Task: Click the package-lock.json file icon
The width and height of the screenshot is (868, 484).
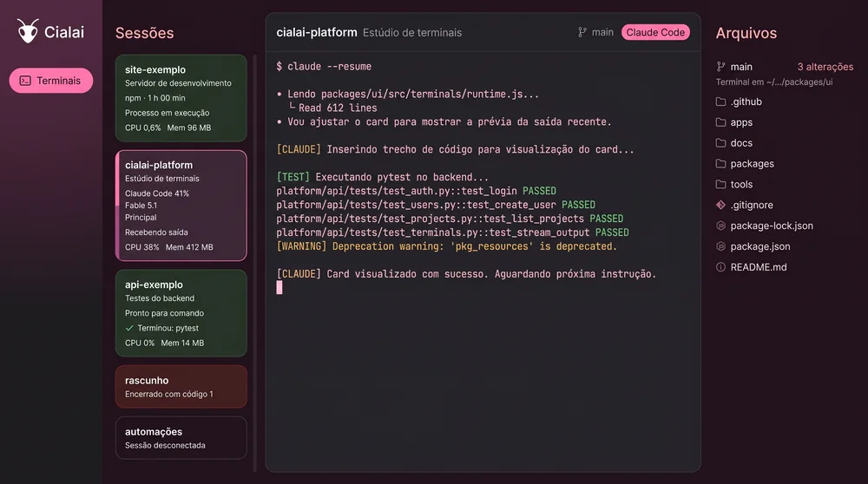Action: 720,226
